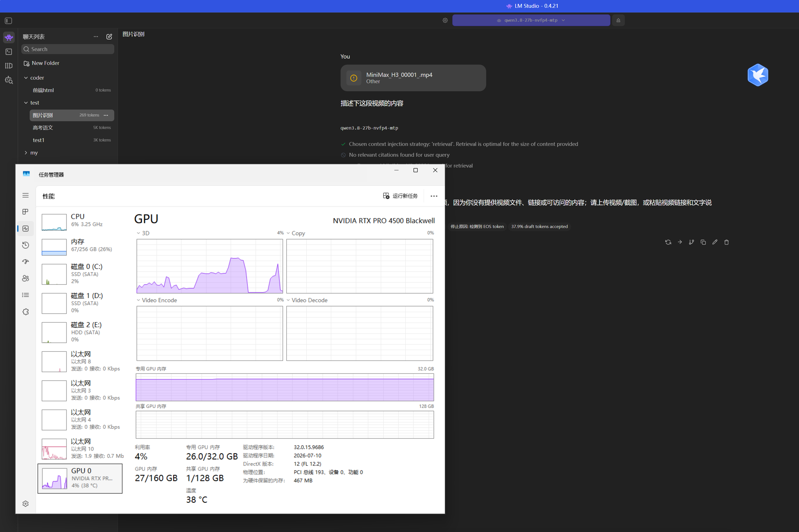Image resolution: width=799 pixels, height=532 pixels.
Task: Switch to Task Manager's Processes page
Action: click(x=26, y=212)
